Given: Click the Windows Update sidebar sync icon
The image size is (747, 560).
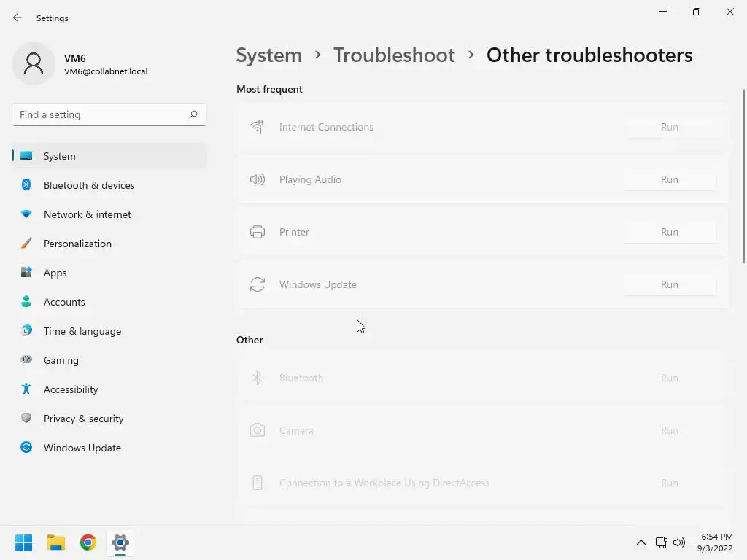Looking at the screenshot, I should (27, 447).
